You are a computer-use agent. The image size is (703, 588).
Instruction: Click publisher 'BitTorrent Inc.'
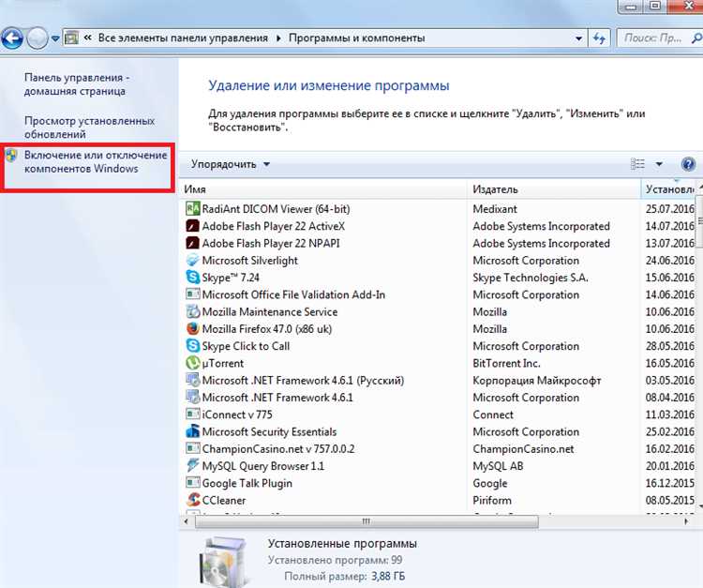[506, 363]
